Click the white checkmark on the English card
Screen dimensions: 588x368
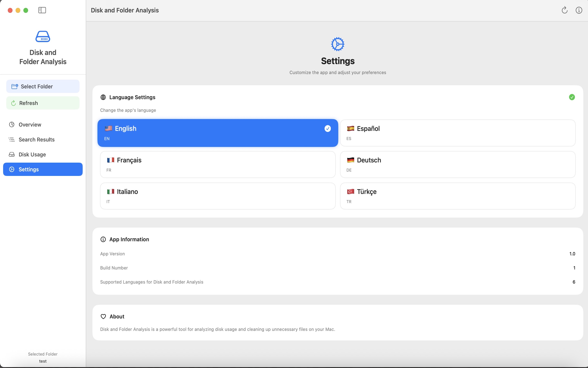click(327, 129)
